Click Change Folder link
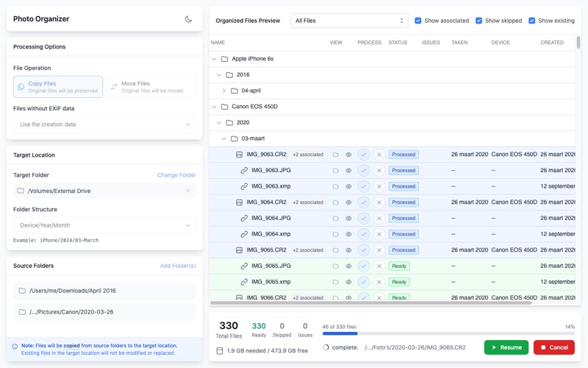Screen dimensions: 588x368 [x=176, y=175]
